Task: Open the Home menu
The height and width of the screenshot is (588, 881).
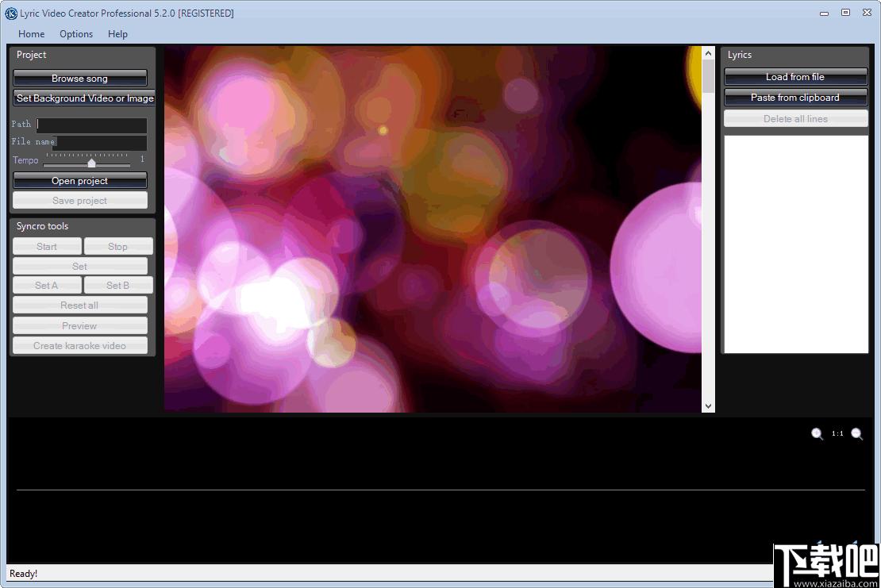Action: tap(32, 33)
